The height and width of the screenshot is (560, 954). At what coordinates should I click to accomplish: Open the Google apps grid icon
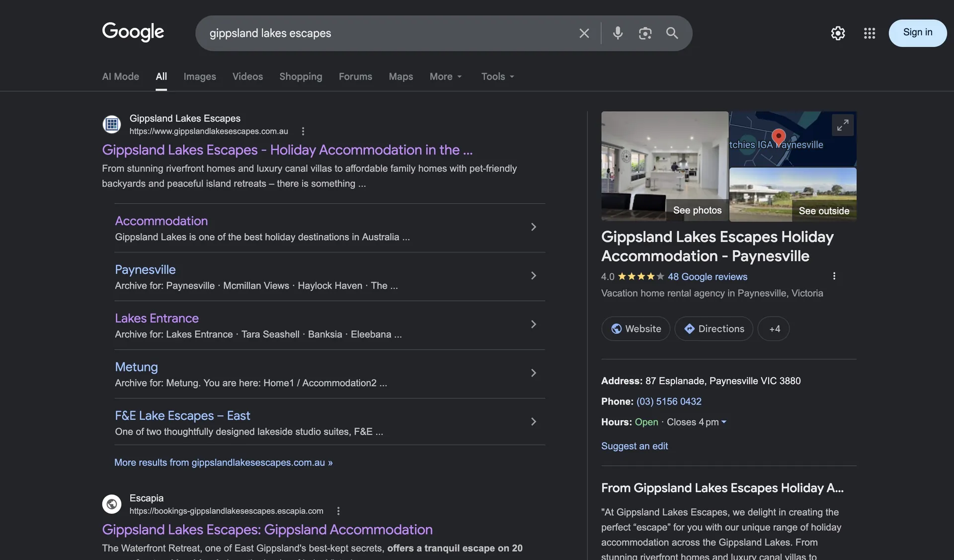(x=869, y=33)
